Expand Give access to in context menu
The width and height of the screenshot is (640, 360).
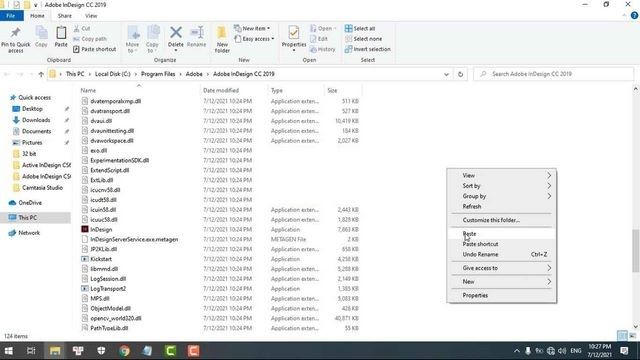(x=502, y=268)
